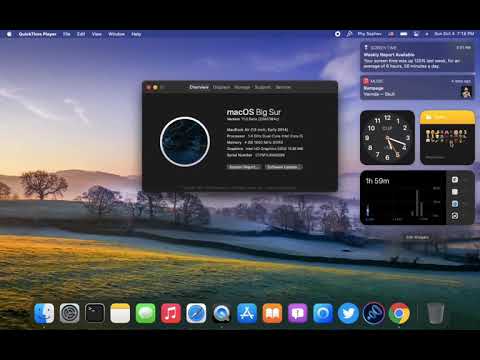
Task: Click the MacBook Air model line
Action: click(x=257, y=129)
